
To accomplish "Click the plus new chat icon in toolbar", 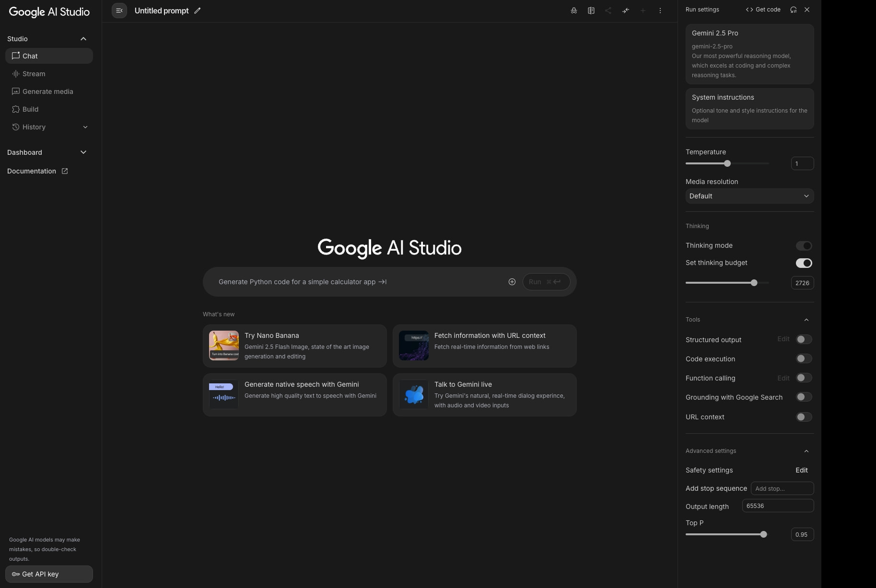I will click(x=643, y=11).
